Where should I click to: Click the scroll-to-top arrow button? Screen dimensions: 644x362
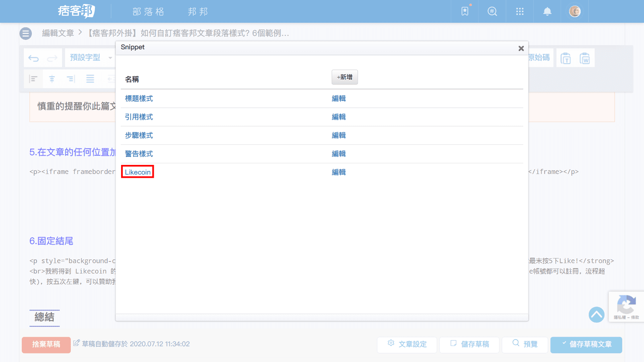click(x=597, y=315)
